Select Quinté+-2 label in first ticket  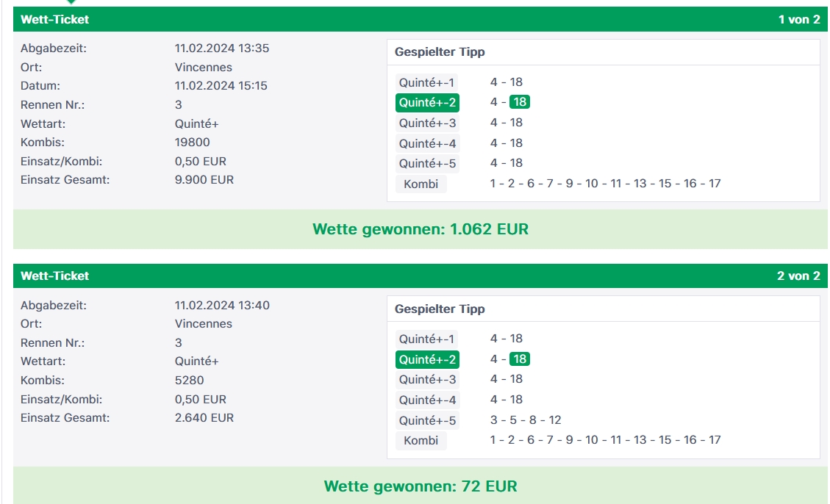427,103
